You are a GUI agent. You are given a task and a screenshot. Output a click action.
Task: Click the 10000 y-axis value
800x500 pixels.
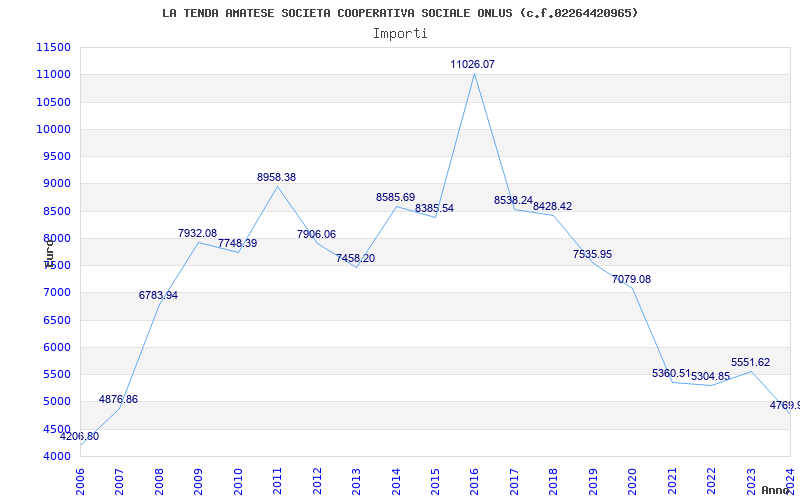54,129
